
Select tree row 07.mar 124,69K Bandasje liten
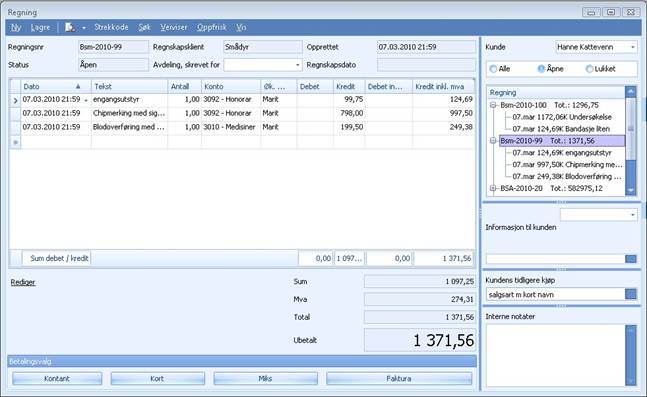pyautogui.click(x=561, y=129)
